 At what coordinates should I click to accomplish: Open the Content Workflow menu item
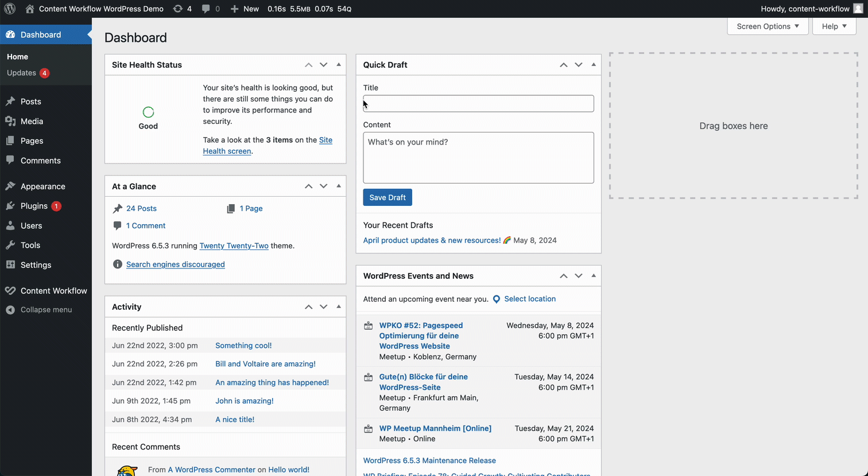tap(53, 291)
